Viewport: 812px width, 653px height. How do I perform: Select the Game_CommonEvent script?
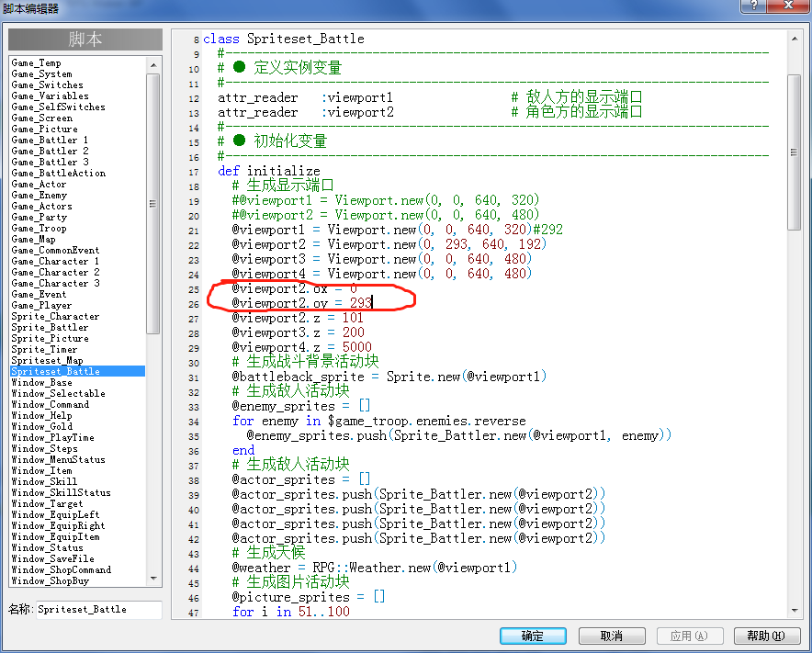[55, 250]
